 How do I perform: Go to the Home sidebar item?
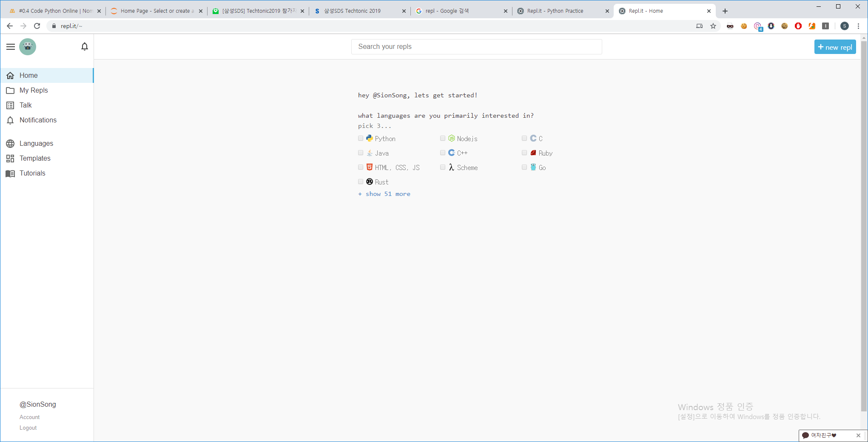click(x=47, y=75)
